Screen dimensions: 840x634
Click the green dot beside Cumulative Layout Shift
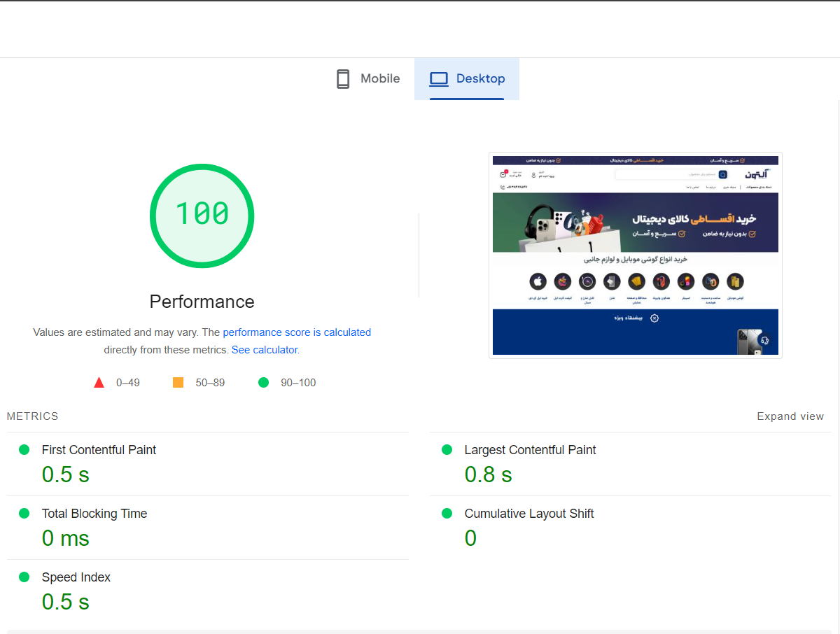[447, 514]
